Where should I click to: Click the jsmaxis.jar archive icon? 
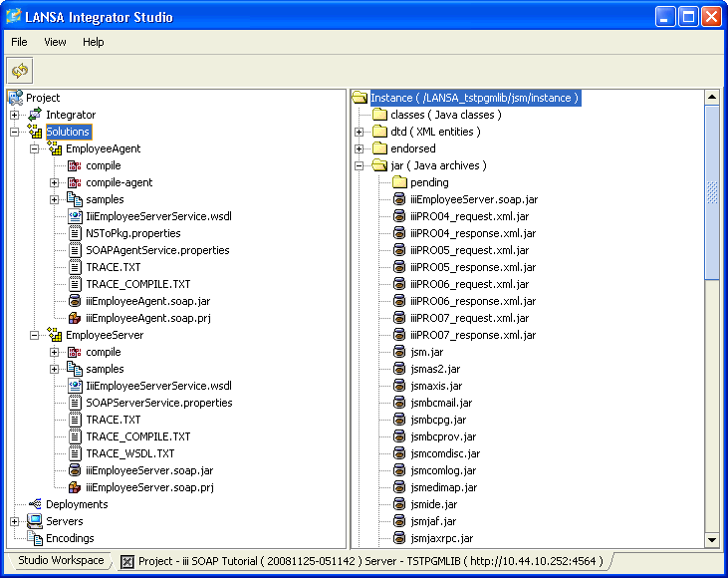(399, 386)
